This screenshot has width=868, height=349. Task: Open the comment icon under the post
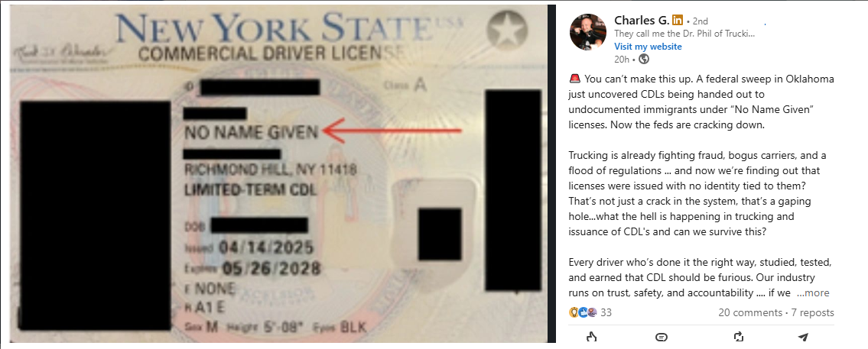click(661, 337)
